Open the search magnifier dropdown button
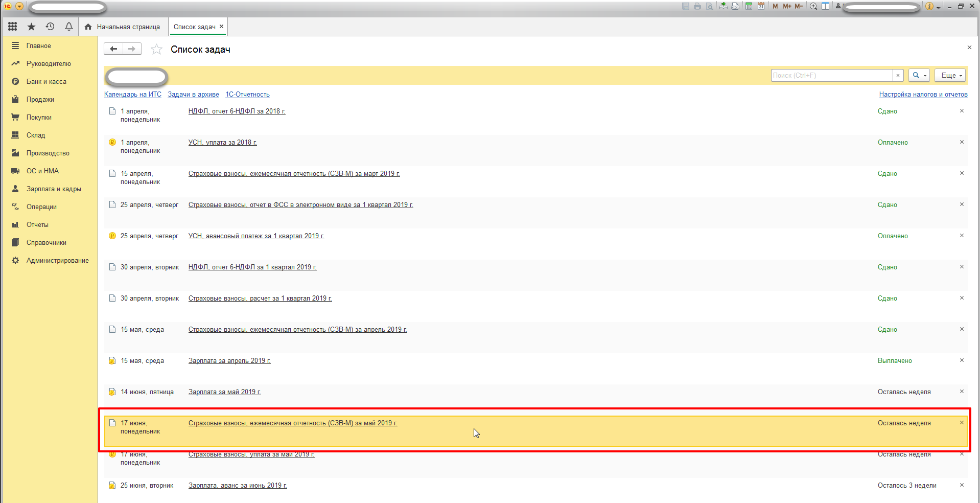This screenshot has width=980, height=503. pyautogui.click(x=919, y=75)
